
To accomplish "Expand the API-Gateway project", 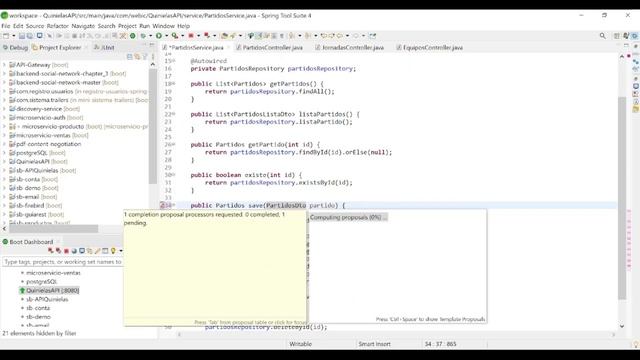I will (4, 64).
